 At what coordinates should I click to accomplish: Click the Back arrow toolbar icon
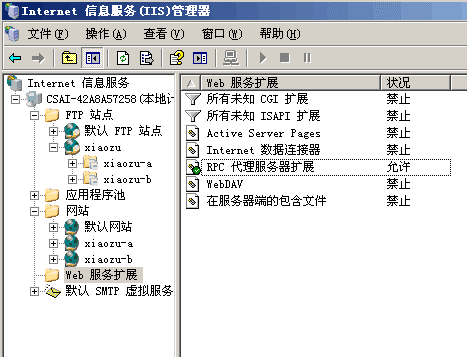[x=15, y=58]
